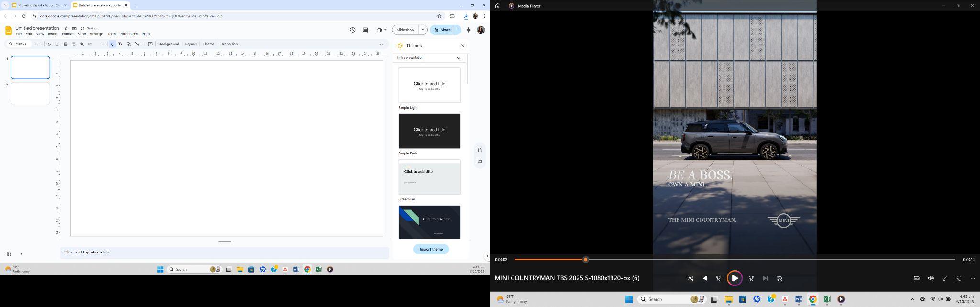Toggle cast or subtitles display icon in Media Player
980x307 pixels.
pos(917,278)
